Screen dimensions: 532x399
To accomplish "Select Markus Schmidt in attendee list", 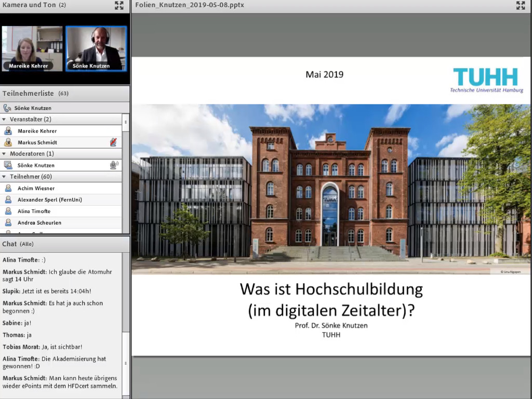I will pos(61,142).
